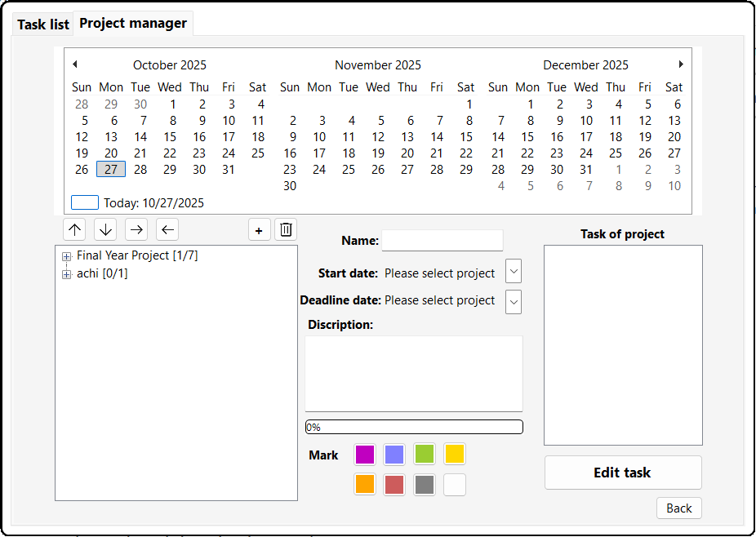Add a new project with plus button
756x537 pixels.
[260, 229]
